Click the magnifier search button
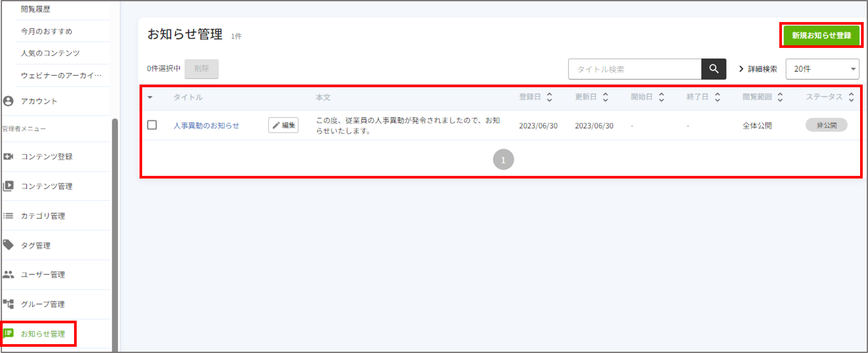The image size is (868, 353). pos(713,69)
